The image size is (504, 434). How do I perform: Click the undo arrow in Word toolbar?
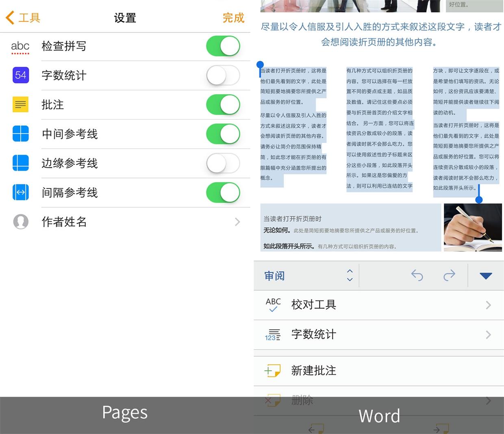pos(417,275)
